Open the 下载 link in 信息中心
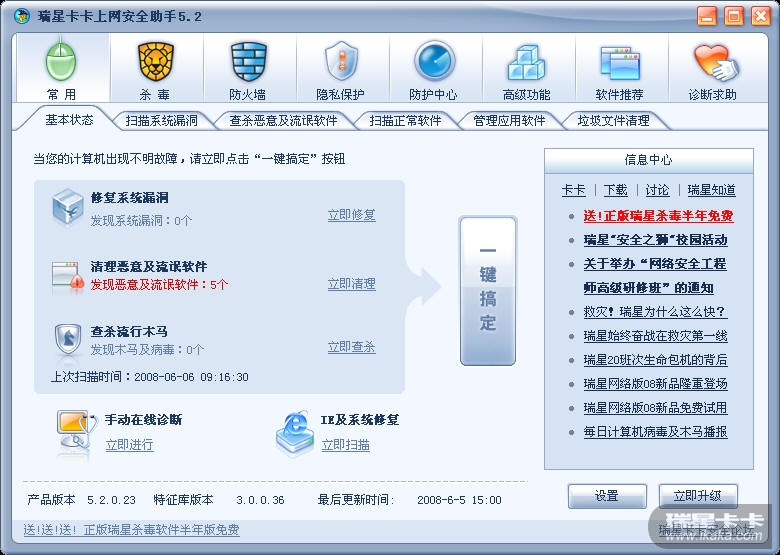 615,190
